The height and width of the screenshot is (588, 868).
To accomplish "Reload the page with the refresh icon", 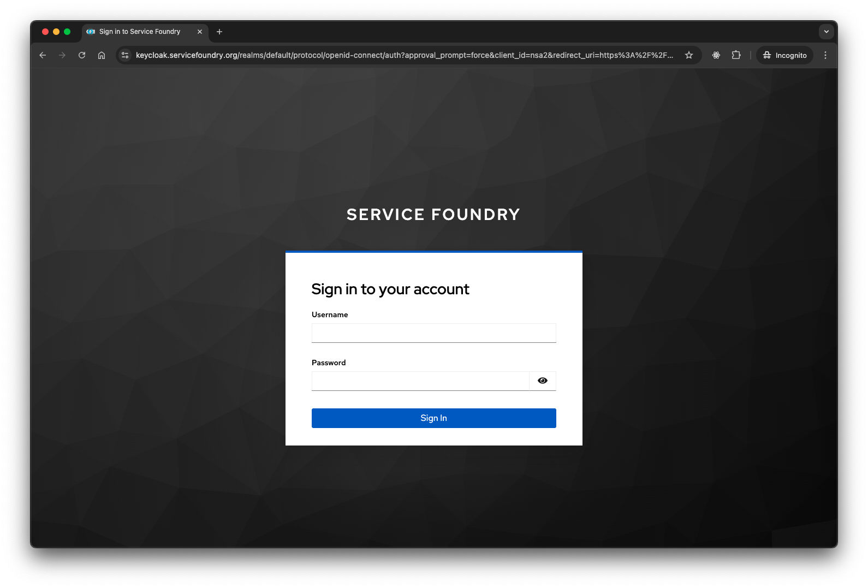I will point(82,55).
